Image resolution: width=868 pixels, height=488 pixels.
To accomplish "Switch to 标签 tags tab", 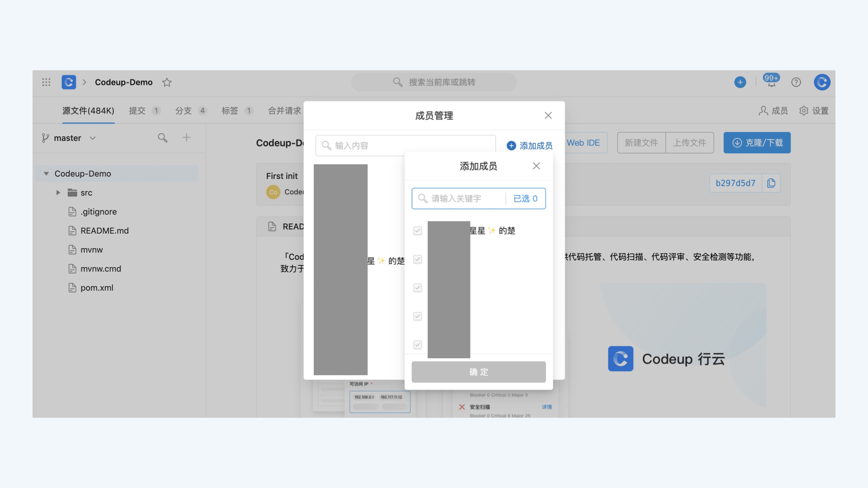I will 237,111.
